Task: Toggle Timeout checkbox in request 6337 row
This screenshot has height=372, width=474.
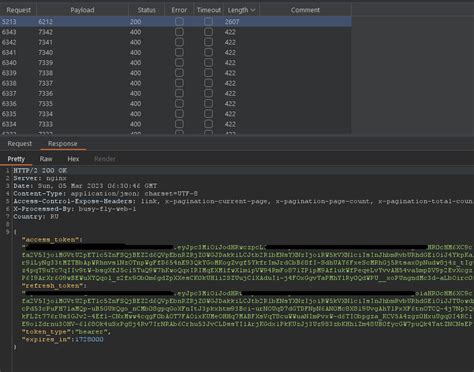Action: point(209,93)
